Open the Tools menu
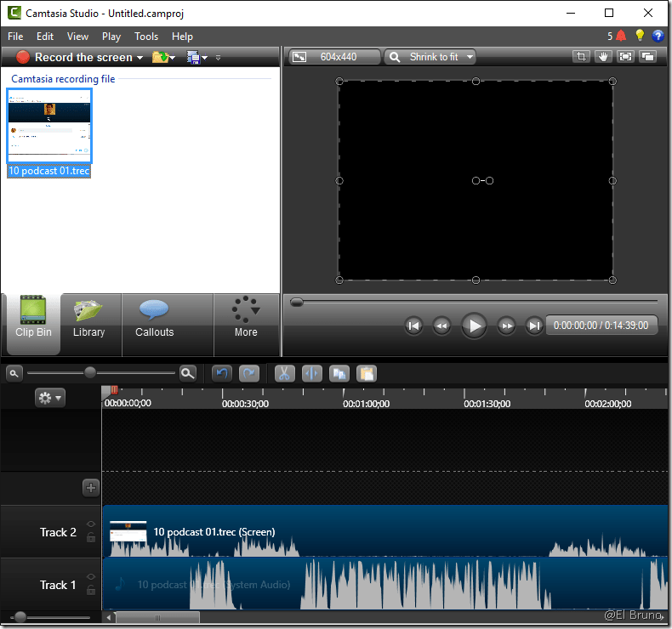The width and height of the screenshot is (672, 629). 146,37
